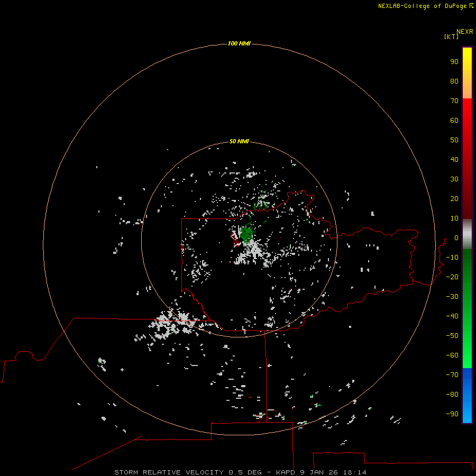Click the [KT] unit label
This screenshot has width=476, height=476.
451,36
